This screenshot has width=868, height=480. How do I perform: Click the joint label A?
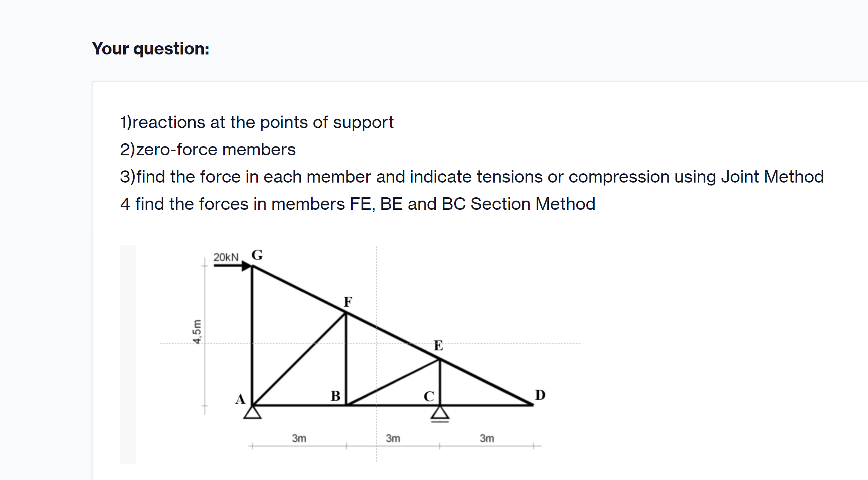tap(240, 399)
